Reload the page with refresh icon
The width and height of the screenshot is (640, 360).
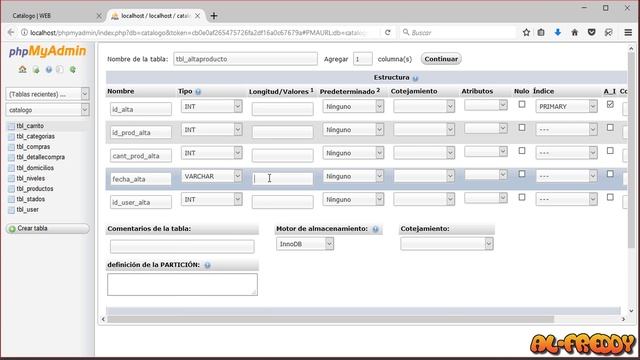[387, 32]
